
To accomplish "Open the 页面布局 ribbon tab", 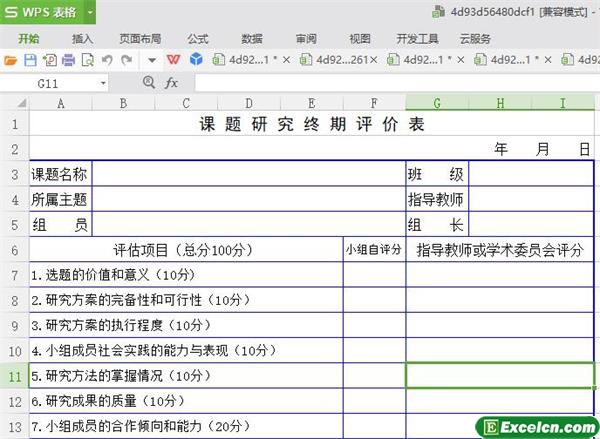I will (x=140, y=39).
